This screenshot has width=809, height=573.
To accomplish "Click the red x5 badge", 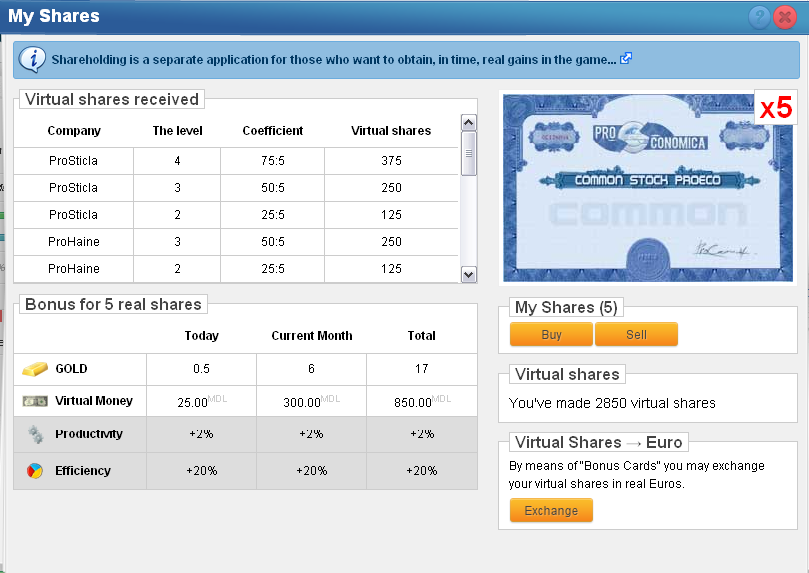I will pos(775,107).
